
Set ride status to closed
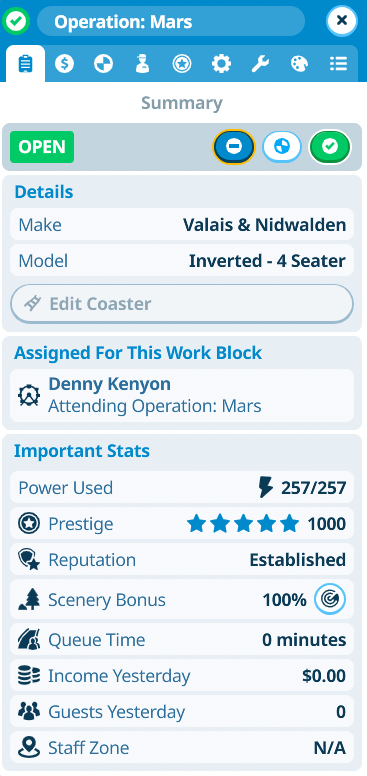click(234, 147)
